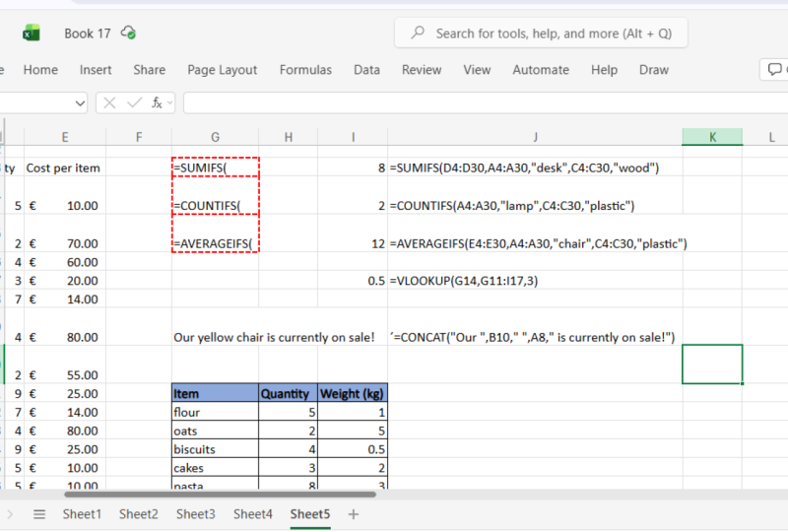Switch to Sheet2

(139, 514)
